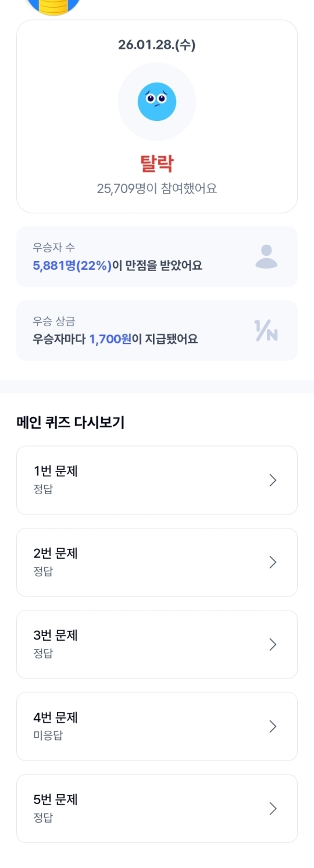The height and width of the screenshot is (868, 314).
Task: Tap the sad blue face emoji
Action: pyautogui.click(x=157, y=101)
